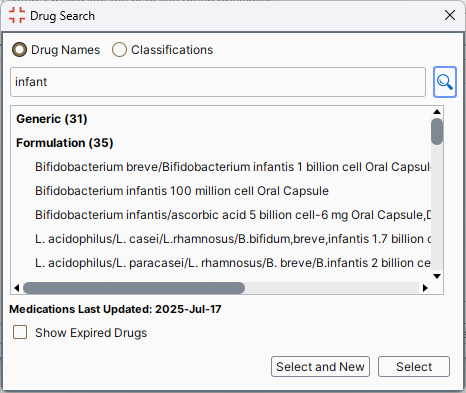The image size is (466, 393).
Task: Select the Classifications radio button
Action: click(119, 50)
